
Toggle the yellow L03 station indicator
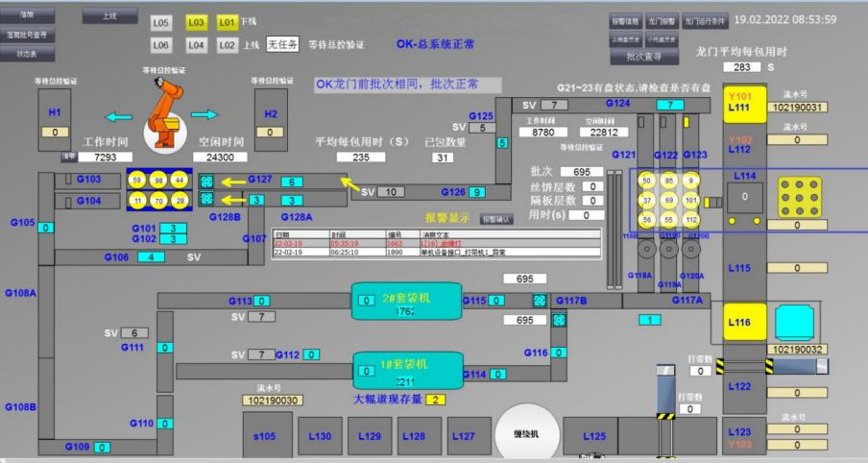tap(196, 21)
